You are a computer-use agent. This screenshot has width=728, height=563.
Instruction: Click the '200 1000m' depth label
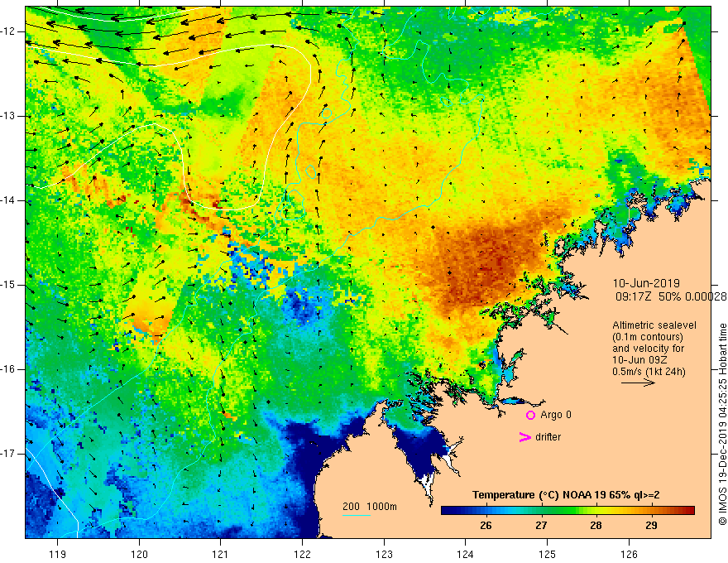tap(370, 507)
